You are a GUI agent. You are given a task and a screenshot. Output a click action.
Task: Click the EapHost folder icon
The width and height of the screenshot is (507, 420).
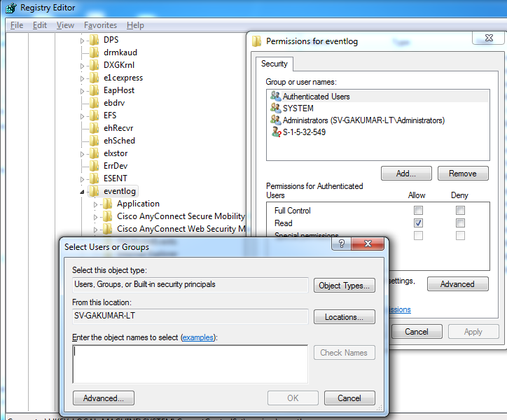pos(94,90)
